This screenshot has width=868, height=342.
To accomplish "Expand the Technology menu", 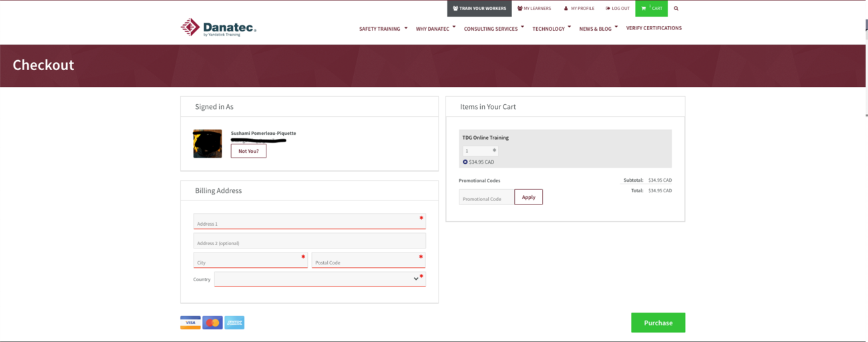I will click(x=552, y=29).
